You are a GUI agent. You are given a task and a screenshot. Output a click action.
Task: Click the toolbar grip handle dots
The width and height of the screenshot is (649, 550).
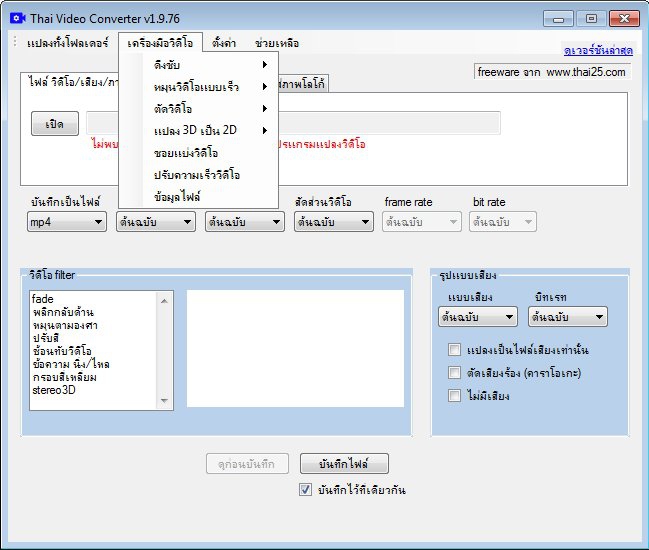[x=15, y=41]
